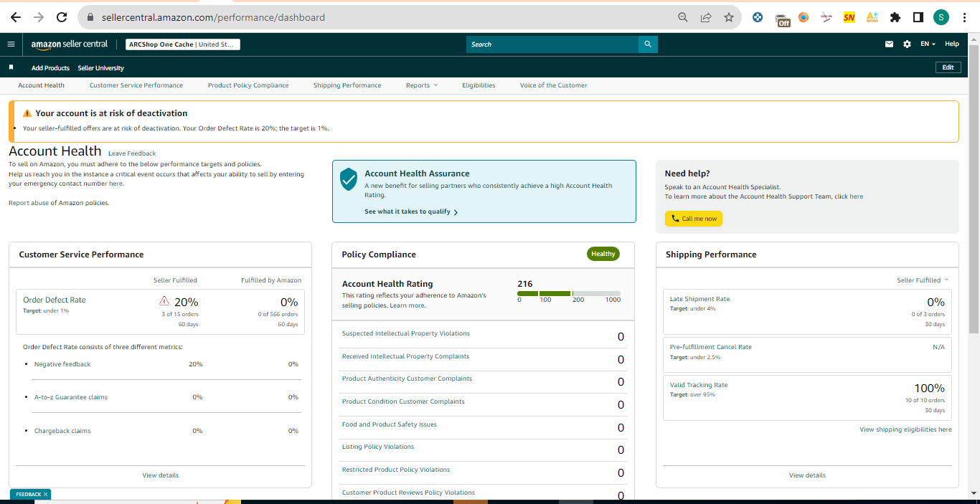Open A-to-z Guarantee claims link
980x504 pixels.
click(x=71, y=397)
